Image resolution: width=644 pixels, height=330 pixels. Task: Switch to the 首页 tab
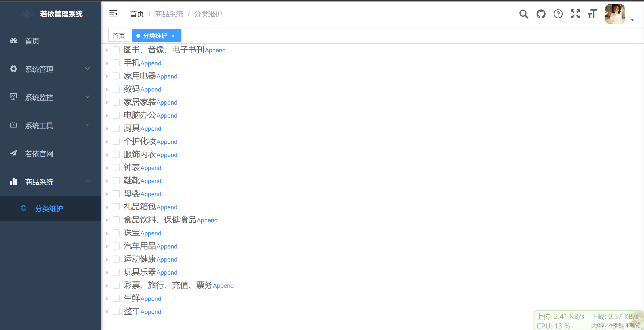pyautogui.click(x=119, y=35)
